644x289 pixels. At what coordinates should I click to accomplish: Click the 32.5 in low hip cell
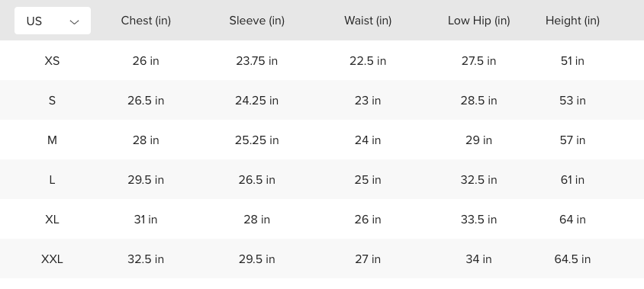478,180
